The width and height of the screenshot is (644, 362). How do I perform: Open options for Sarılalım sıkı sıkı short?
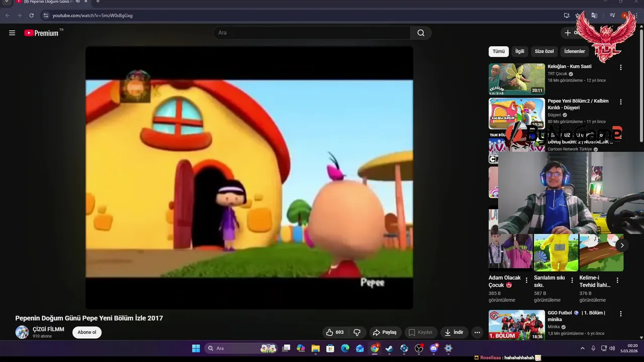point(572,281)
